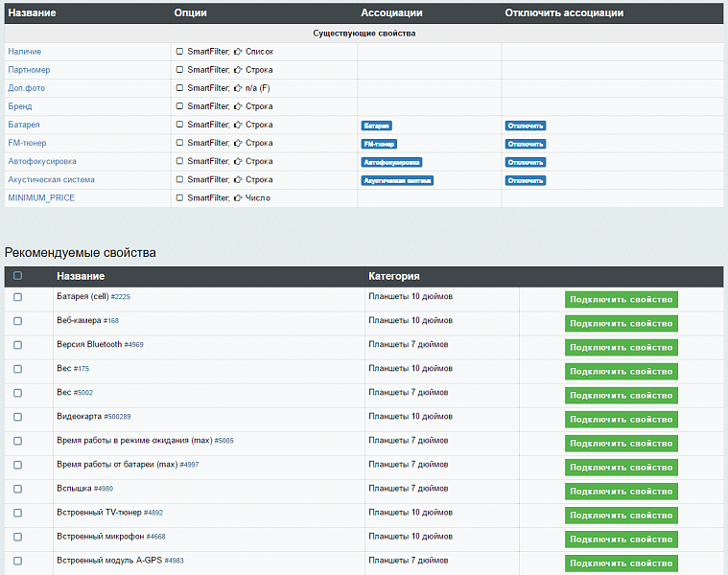
Task: Click the hand icon in the Акустическая система row
Action: 238,179
